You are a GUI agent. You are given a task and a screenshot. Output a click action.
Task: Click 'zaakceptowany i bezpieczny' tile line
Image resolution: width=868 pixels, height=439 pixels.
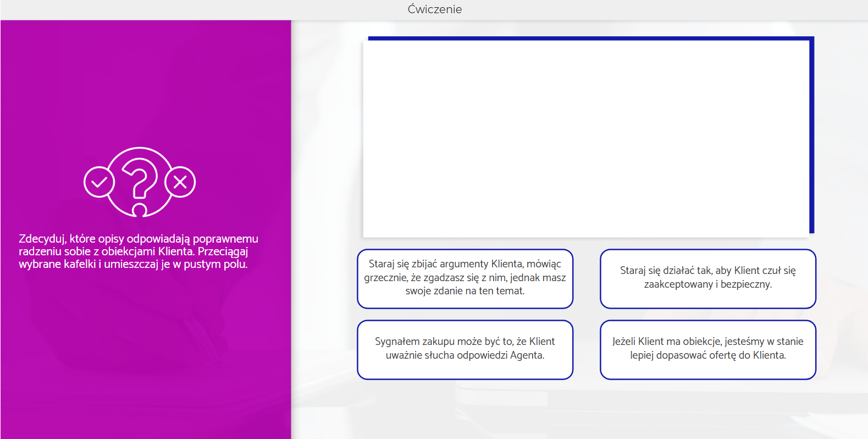point(707,284)
